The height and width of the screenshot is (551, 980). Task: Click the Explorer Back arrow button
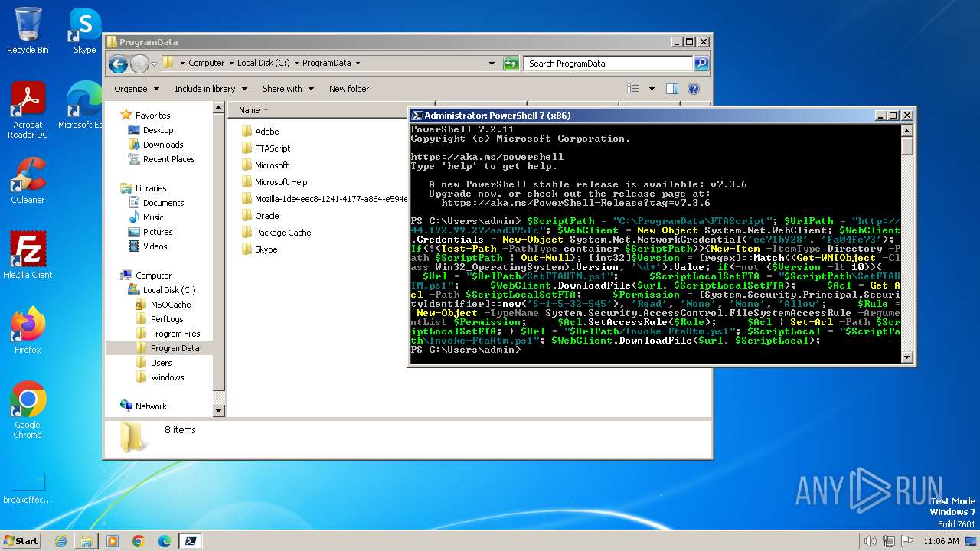coord(118,64)
